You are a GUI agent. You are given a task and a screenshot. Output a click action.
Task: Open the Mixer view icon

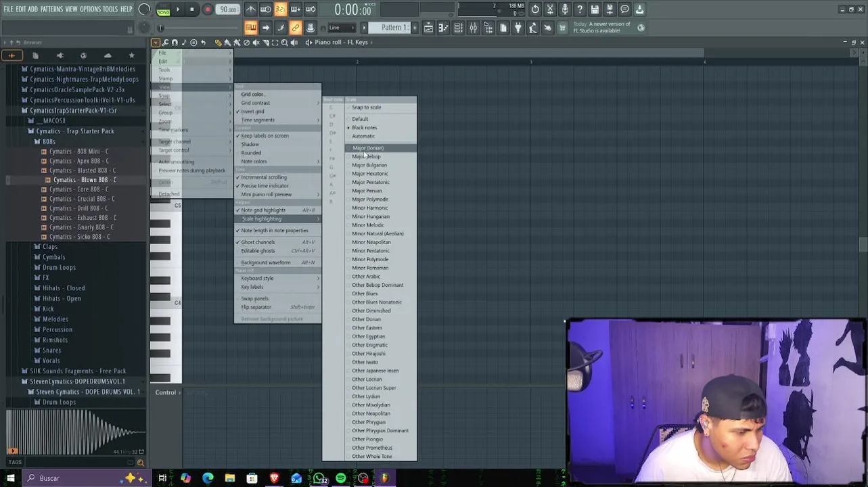[473, 28]
